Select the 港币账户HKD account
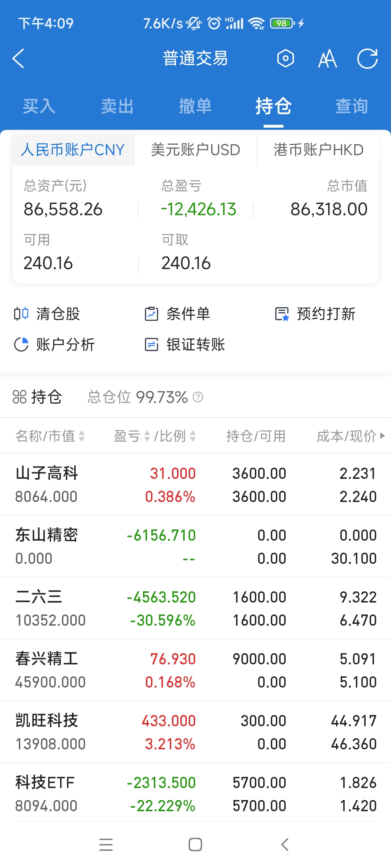This screenshot has width=391, height=868. 319,150
